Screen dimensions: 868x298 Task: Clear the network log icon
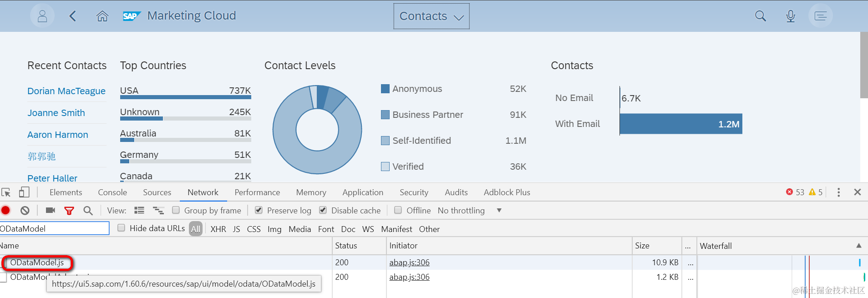[25, 210]
